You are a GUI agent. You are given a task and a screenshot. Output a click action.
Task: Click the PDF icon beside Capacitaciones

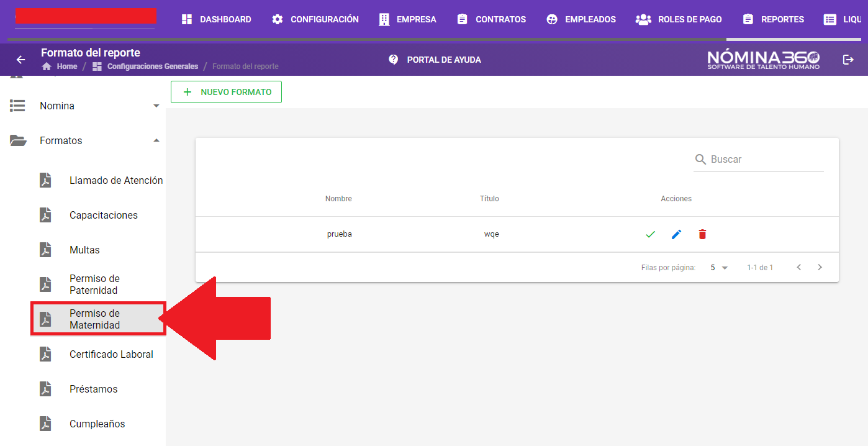(45, 215)
